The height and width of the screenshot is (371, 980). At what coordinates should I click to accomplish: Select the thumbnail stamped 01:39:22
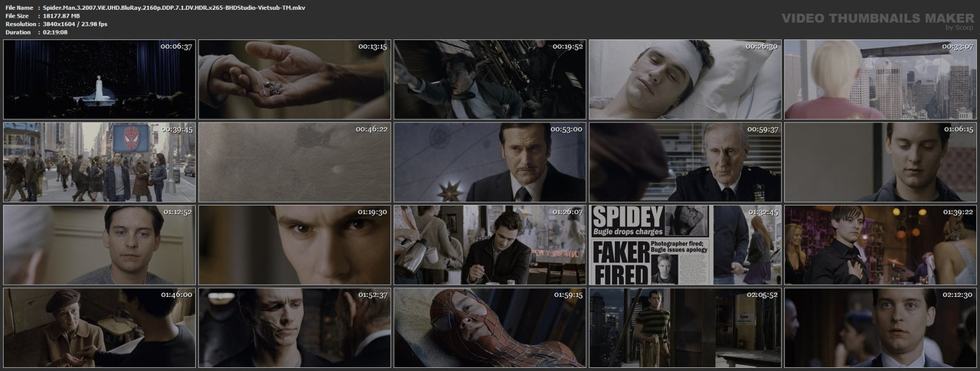coord(880,245)
